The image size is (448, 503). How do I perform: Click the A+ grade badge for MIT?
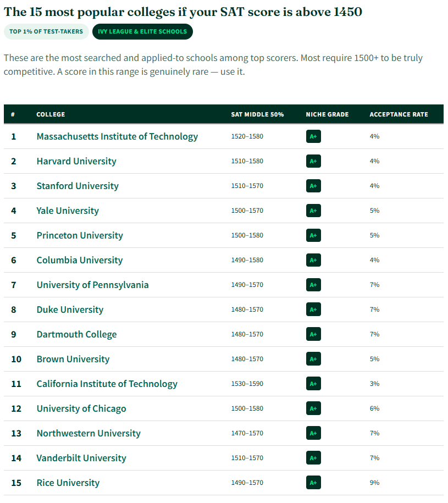pos(313,137)
